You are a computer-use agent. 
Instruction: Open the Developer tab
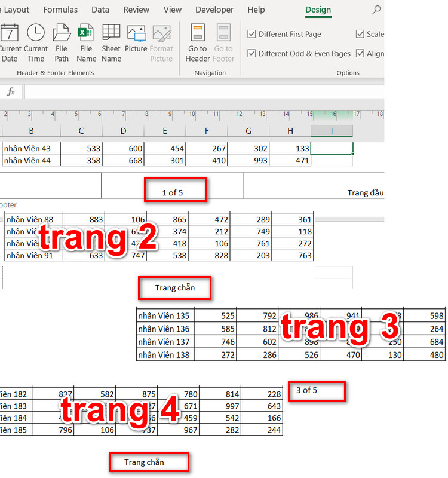click(x=214, y=10)
